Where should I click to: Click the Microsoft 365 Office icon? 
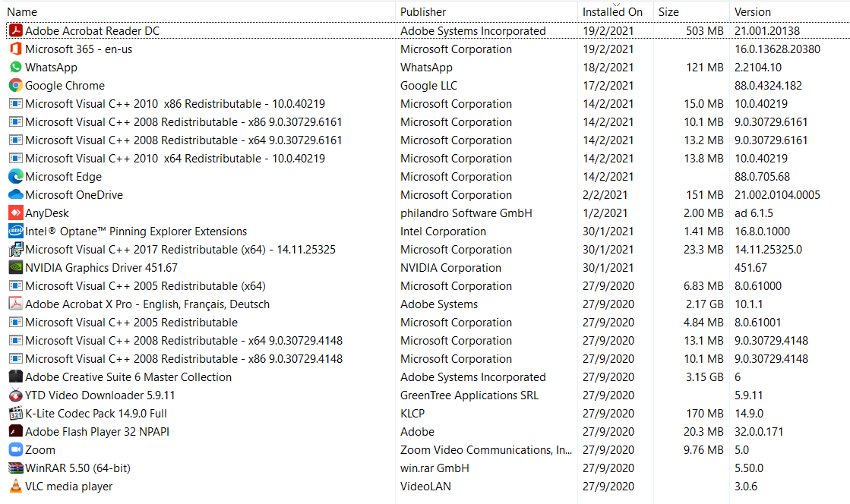16,49
